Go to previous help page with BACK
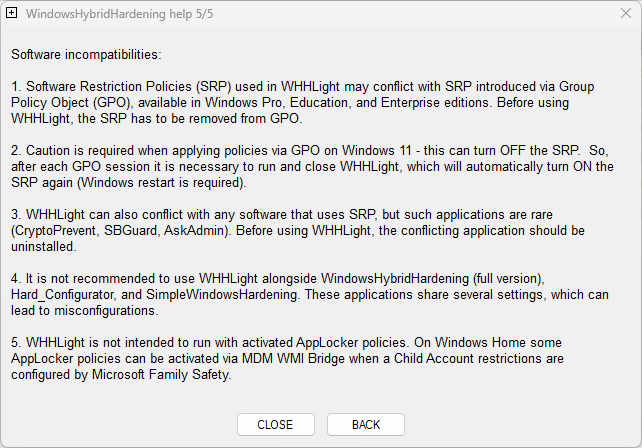The width and height of the screenshot is (642, 448). [366, 425]
